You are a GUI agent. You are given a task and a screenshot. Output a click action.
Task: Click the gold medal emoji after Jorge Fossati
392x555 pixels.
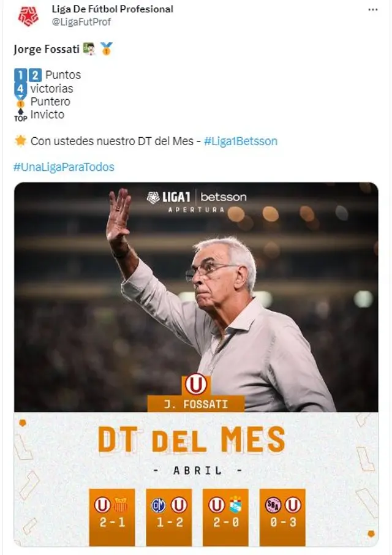(x=106, y=49)
